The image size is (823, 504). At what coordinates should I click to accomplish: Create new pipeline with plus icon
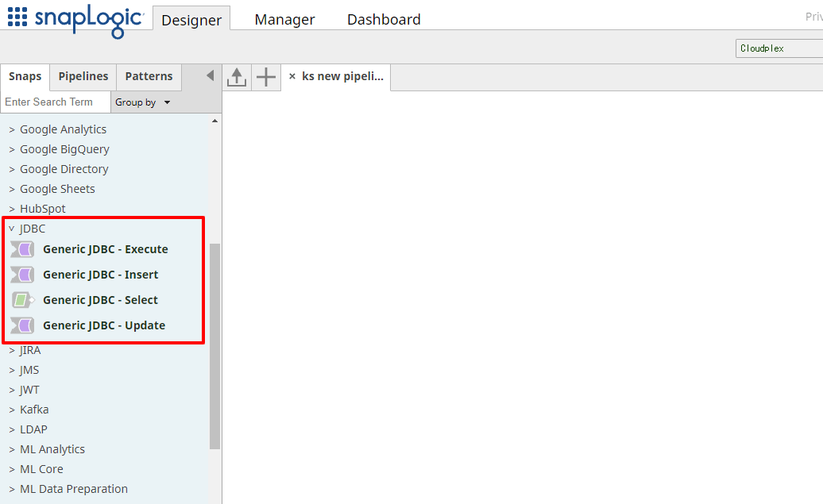click(266, 77)
